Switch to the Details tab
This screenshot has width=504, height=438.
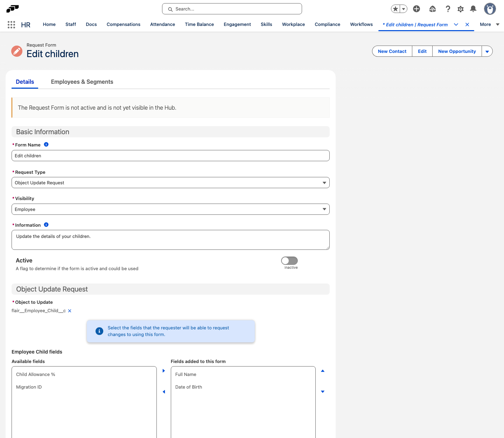pos(25,82)
